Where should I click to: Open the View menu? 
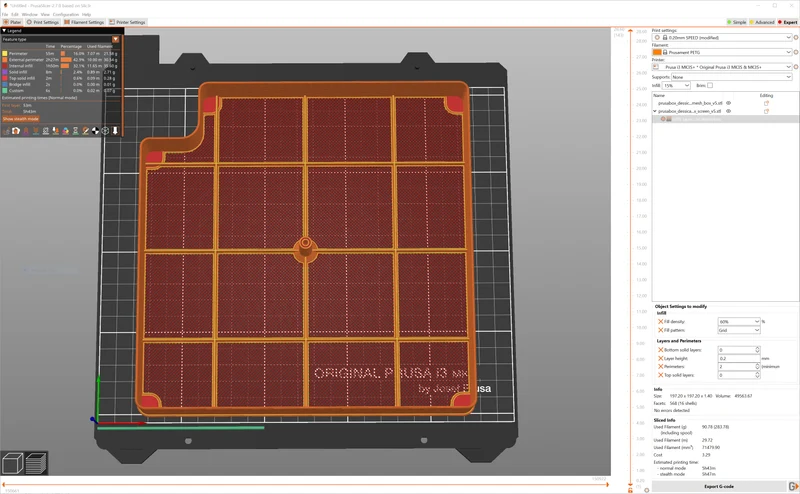(45, 15)
